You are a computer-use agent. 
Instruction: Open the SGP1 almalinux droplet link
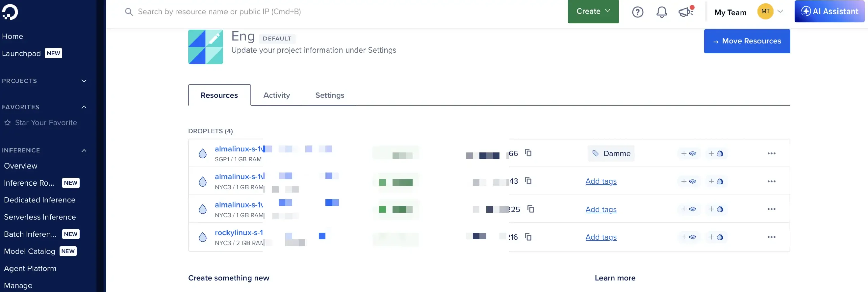click(240, 149)
